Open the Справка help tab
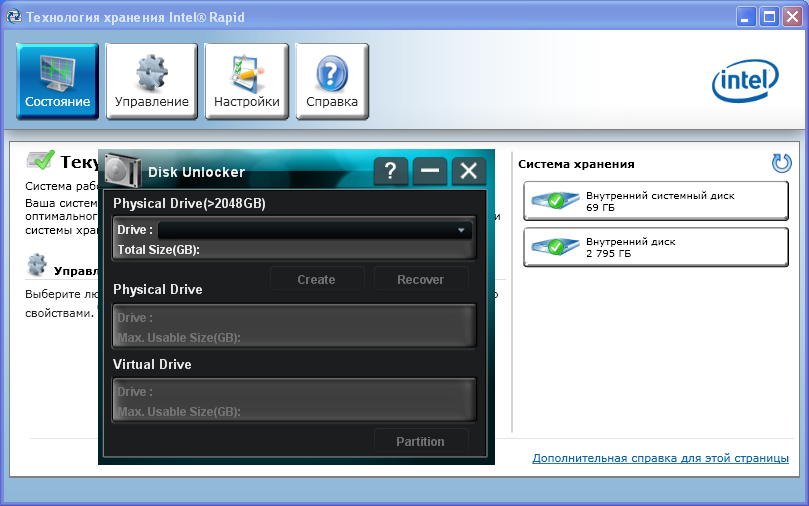The width and height of the screenshot is (809, 506). (x=331, y=81)
